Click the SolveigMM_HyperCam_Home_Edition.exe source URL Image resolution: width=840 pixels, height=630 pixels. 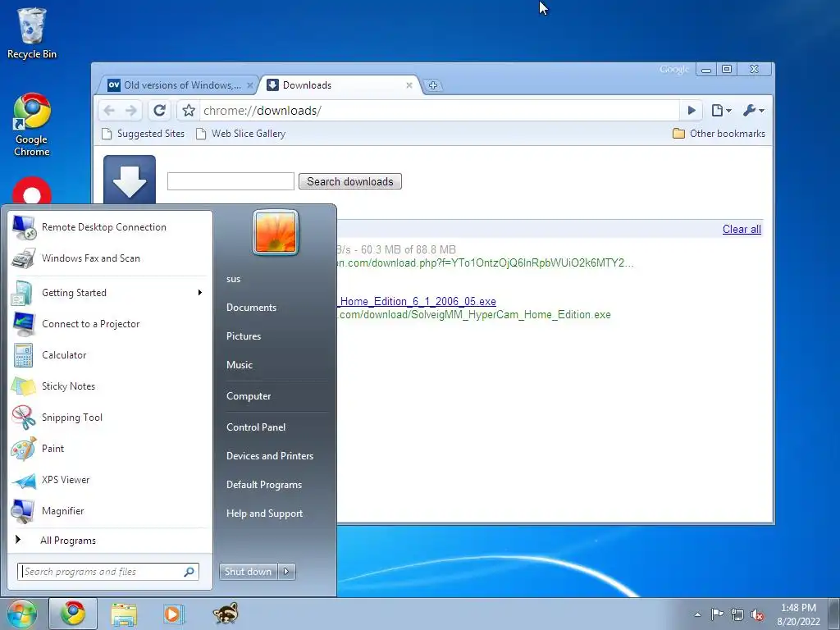474,315
